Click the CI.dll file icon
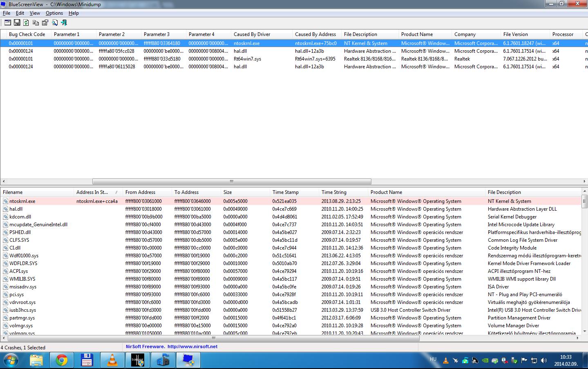Image resolution: width=588 pixels, height=369 pixels. pyautogui.click(x=6, y=248)
